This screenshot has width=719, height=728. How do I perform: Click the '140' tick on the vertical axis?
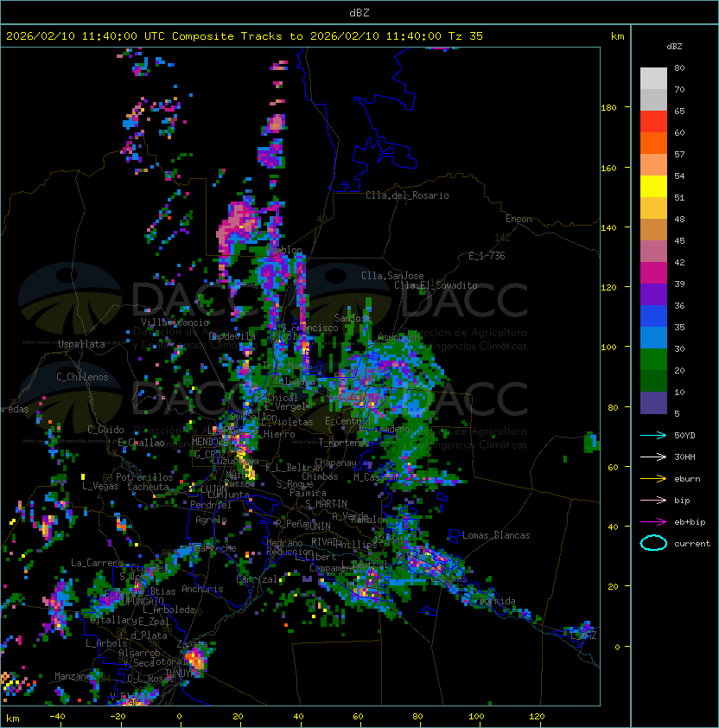click(x=608, y=227)
